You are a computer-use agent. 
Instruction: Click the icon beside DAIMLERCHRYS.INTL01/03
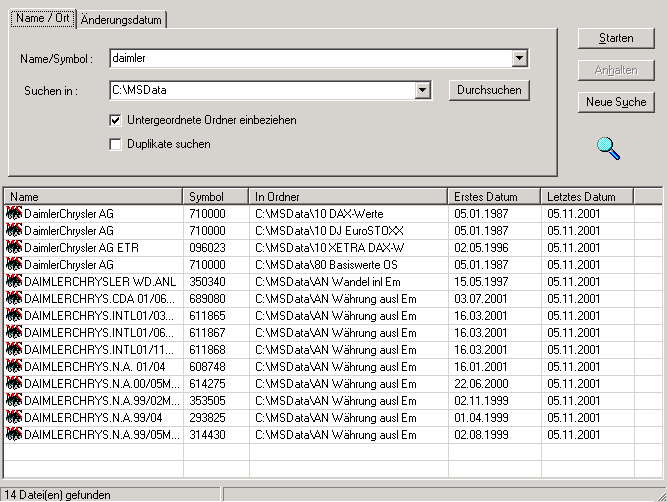coord(14,315)
